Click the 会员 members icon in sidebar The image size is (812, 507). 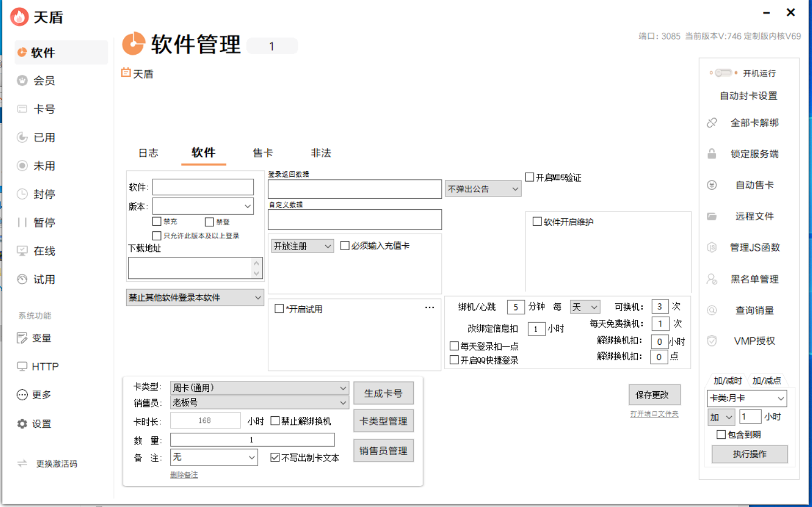(22, 80)
